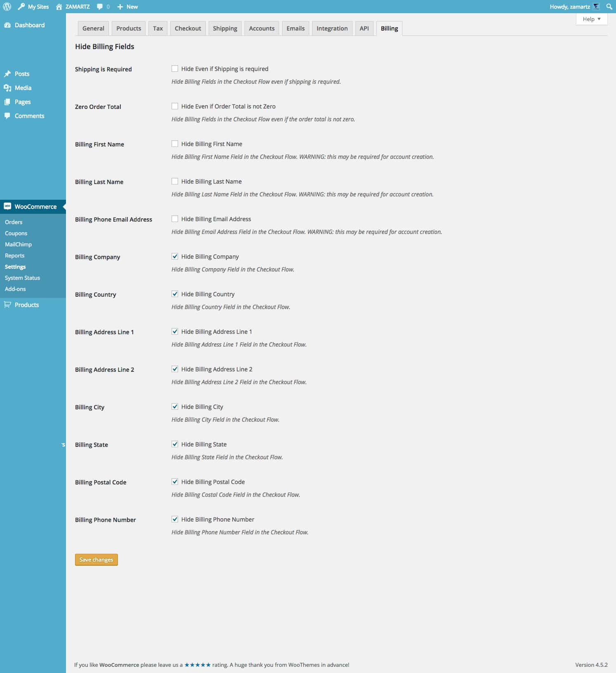Click the Dashboard gauge icon

(7, 25)
